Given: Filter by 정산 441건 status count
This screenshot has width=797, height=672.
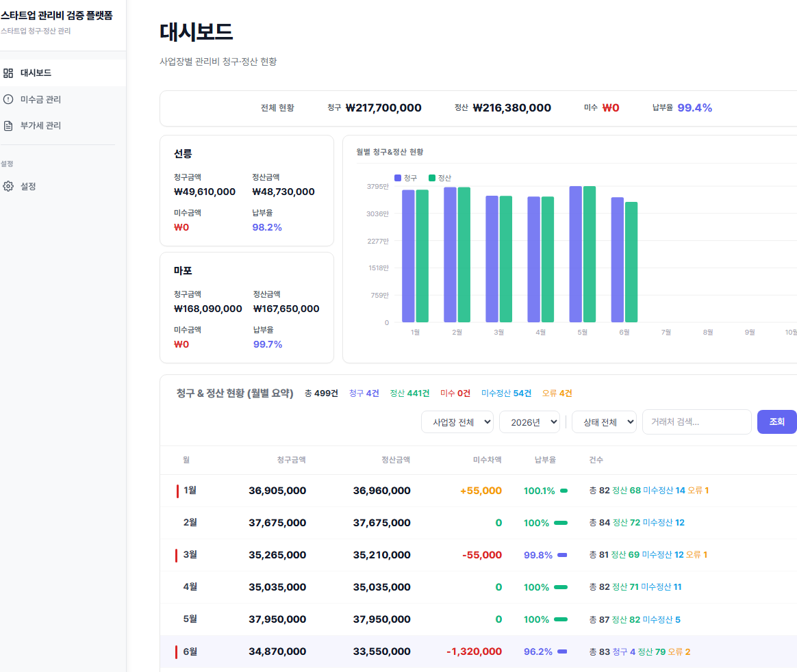Looking at the screenshot, I should [x=409, y=393].
